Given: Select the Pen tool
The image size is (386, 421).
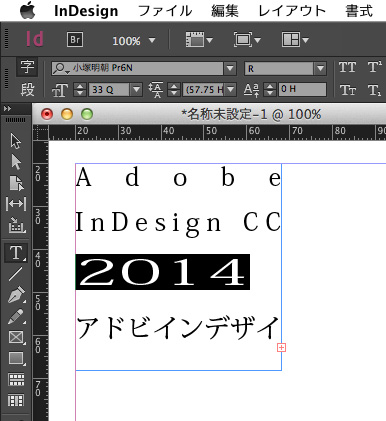Looking at the screenshot, I should click(16, 295).
